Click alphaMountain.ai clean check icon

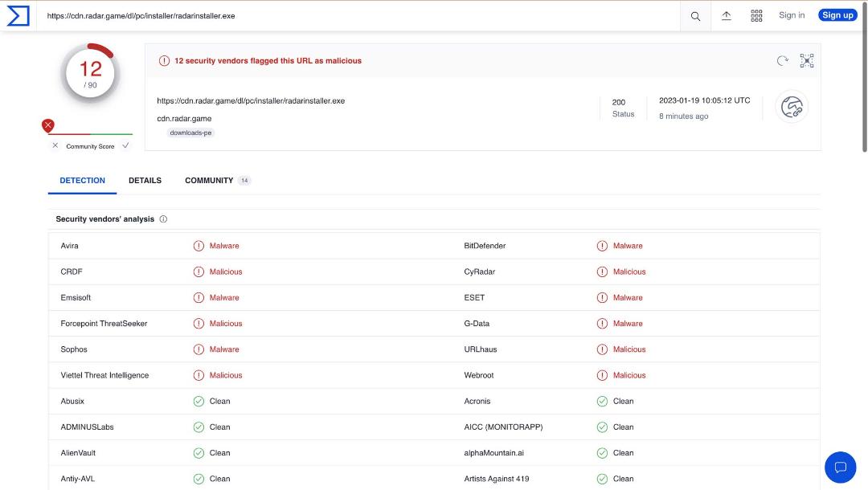602,453
